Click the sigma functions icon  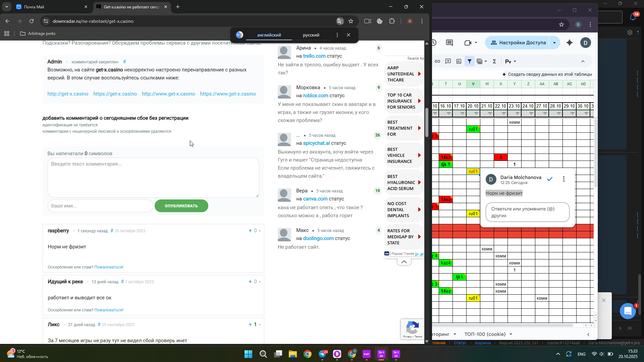coord(494,61)
